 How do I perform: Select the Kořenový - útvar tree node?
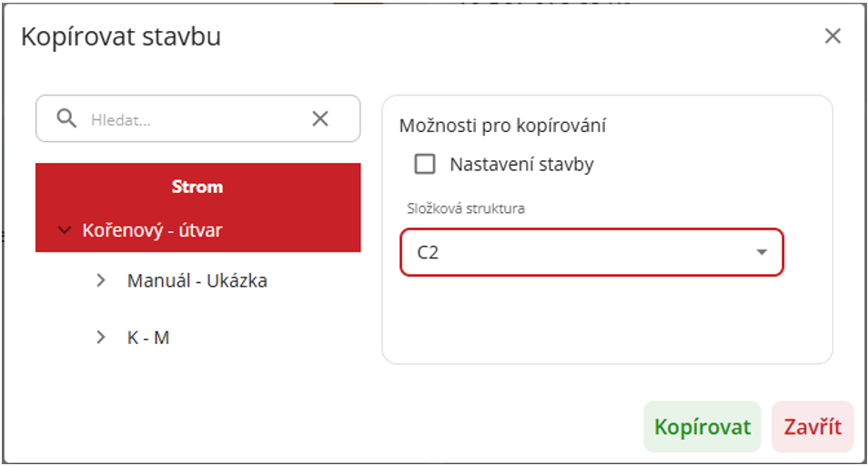coord(152,231)
